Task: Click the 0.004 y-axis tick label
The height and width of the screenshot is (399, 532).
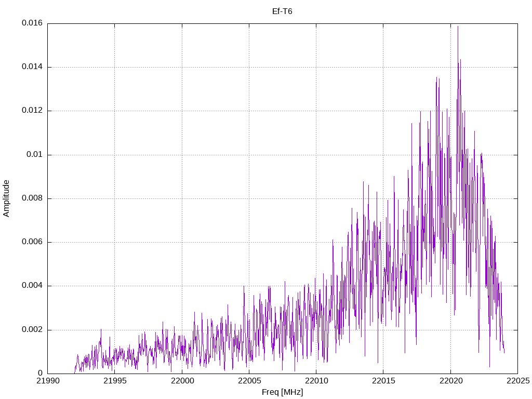Action: (32, 286)
